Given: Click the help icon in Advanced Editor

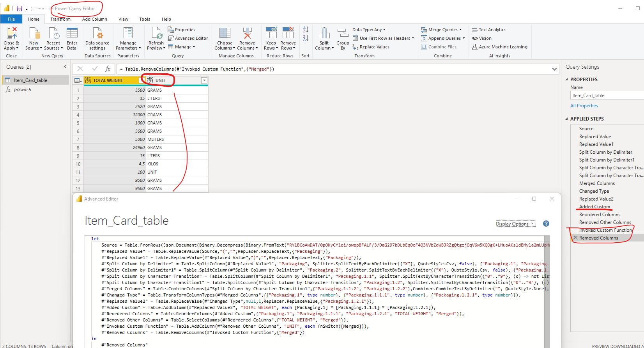Looking at the screenshot, I should pos(546,224).
